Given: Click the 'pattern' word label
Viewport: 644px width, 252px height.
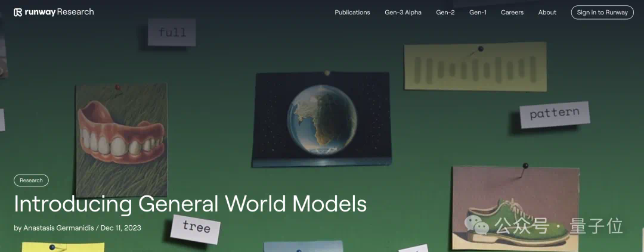Looking at the screenshot, I should [x=555, y=114].
